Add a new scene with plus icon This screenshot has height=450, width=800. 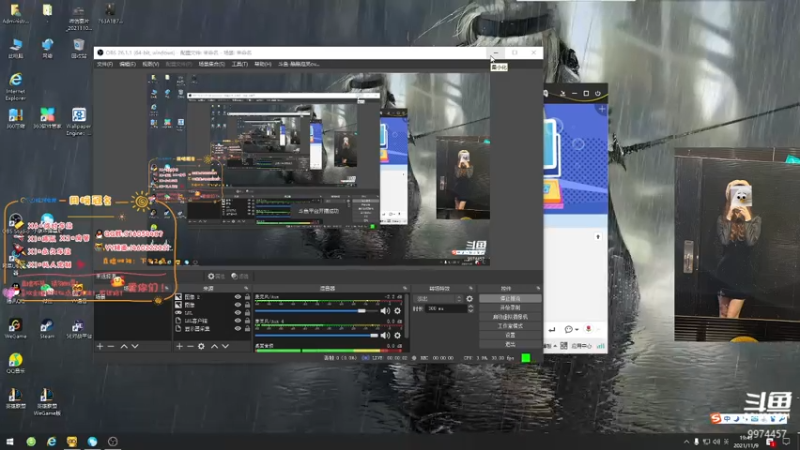point(100,346)
